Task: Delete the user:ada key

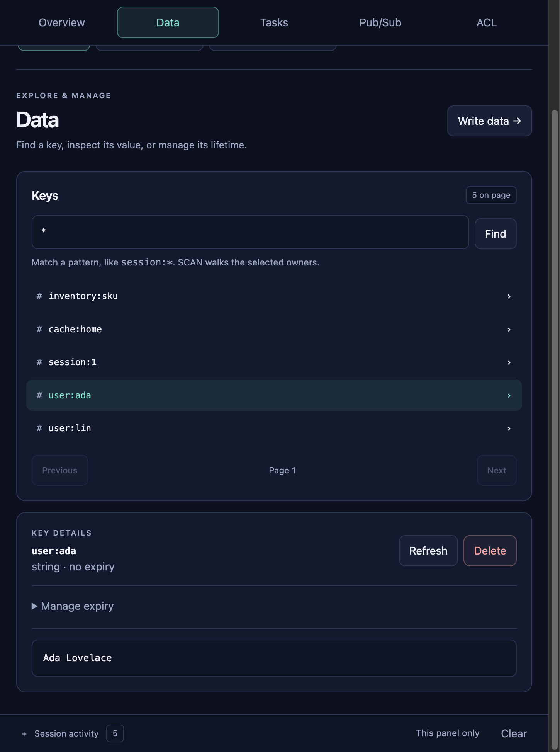Action: coord(490,551)
